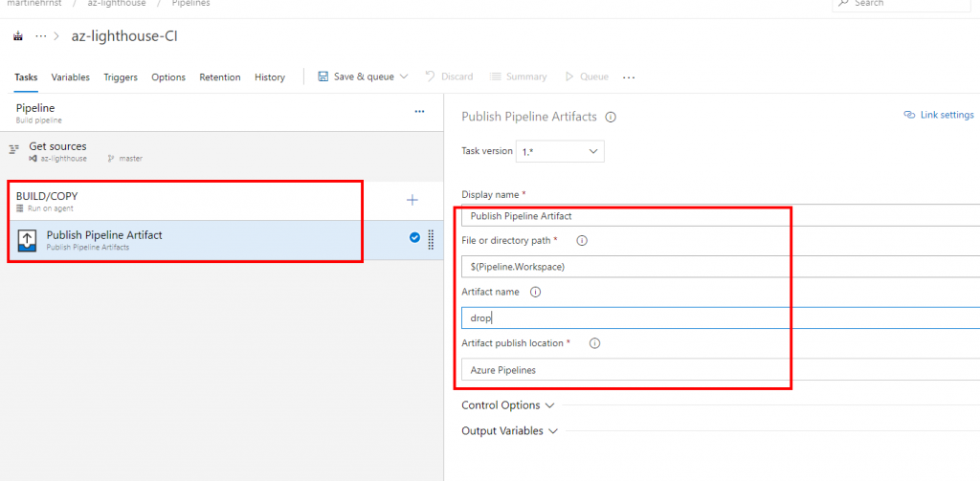Add a task to BUILD/COPY with plus icon

pos(412,200)
